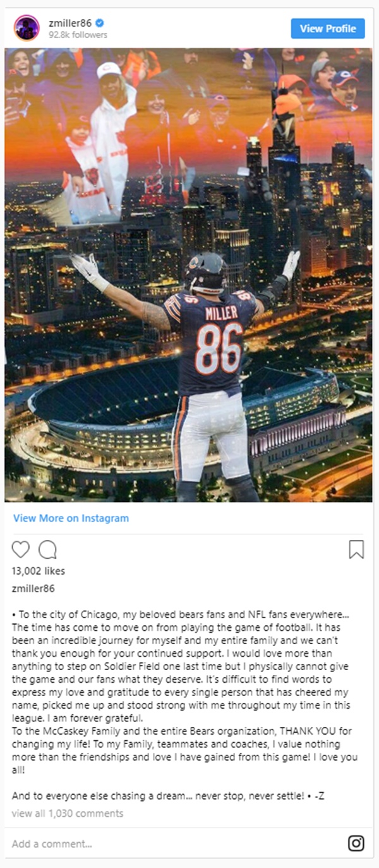View the 13,002 likes list
379x868 pixels.
tap(39, 571)
